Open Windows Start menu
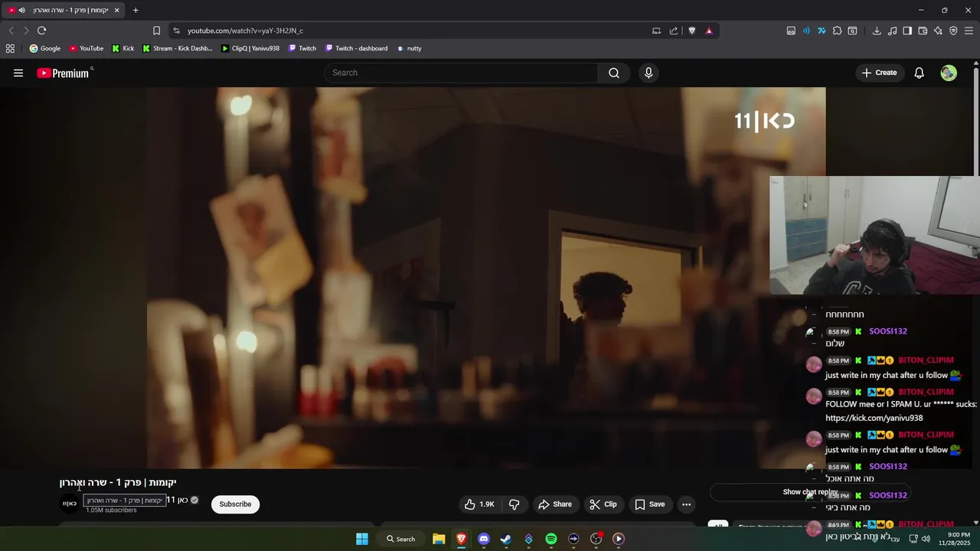 pos(362,539)
